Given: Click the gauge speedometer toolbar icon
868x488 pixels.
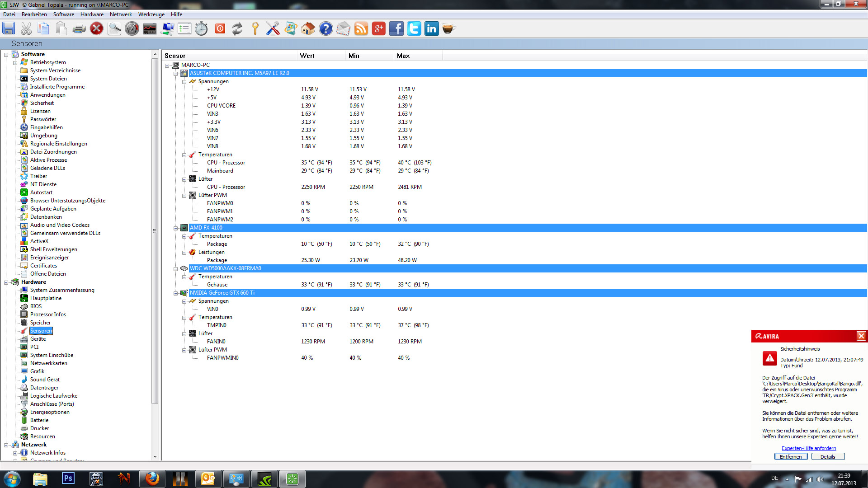Looking at the screenshot, I should pyautogui.click(x=132, y=29).
